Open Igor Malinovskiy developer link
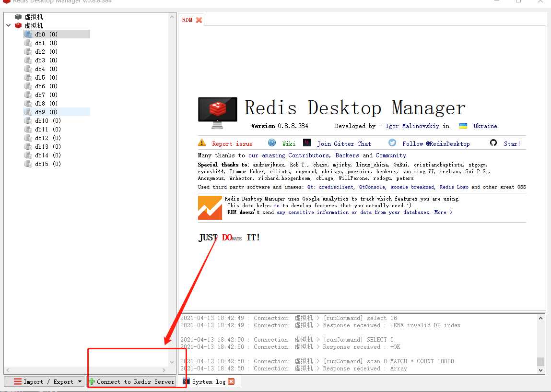551x392 pixels. tap(412, 126)
